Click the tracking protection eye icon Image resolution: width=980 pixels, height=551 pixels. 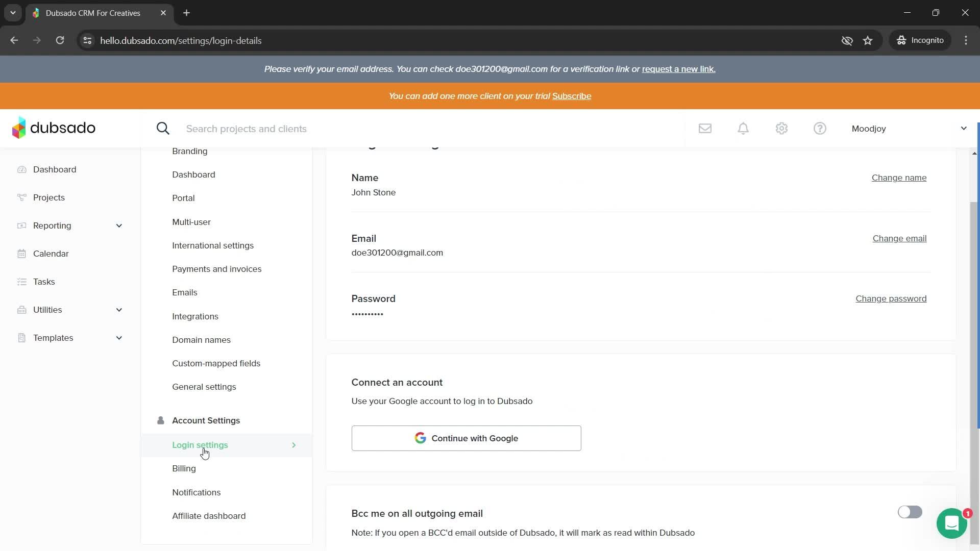click(847, 40)
